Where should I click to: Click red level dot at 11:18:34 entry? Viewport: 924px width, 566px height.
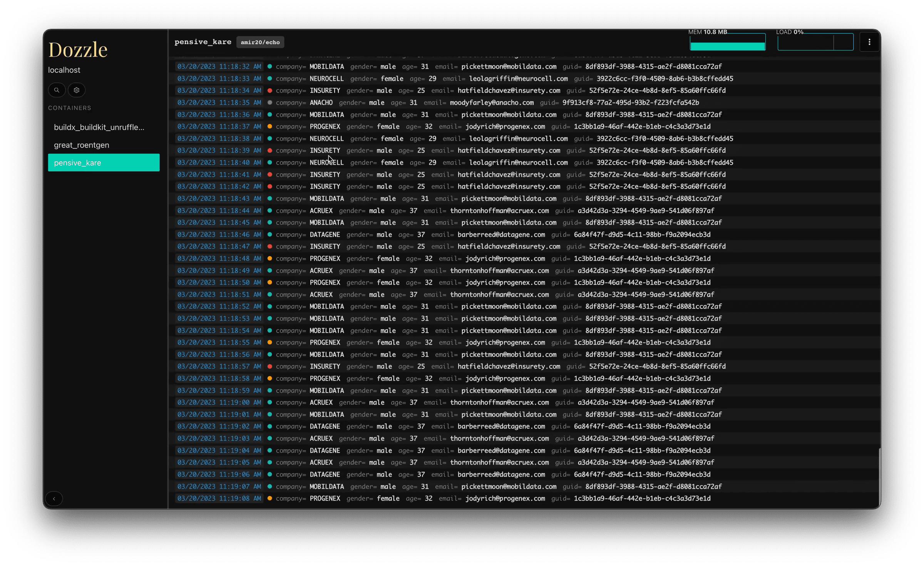(x=270, y=90)
